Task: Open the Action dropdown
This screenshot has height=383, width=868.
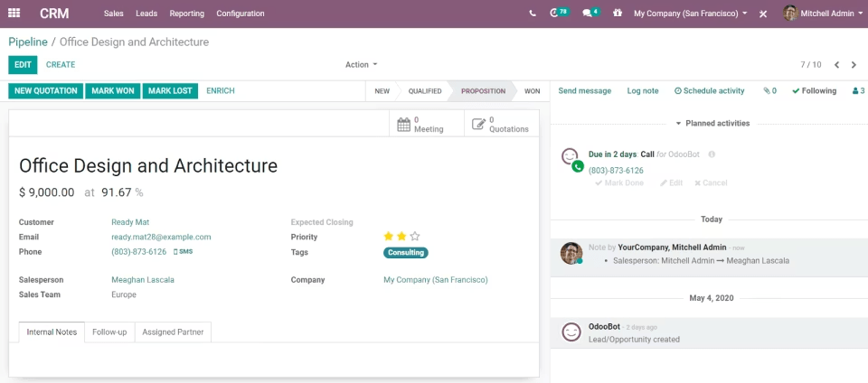Action: [x=361, y=65]
